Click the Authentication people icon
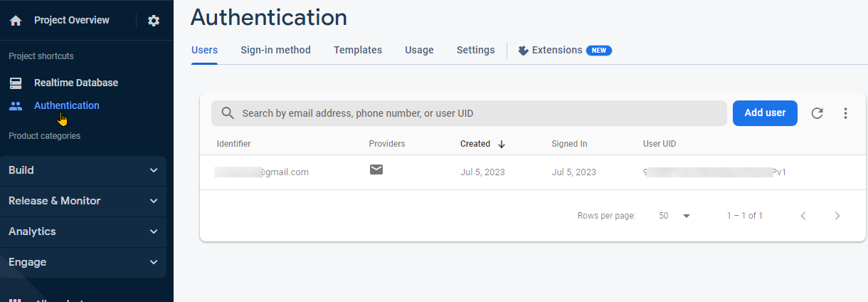The image size is (868, 302). [x=16, y=105]
